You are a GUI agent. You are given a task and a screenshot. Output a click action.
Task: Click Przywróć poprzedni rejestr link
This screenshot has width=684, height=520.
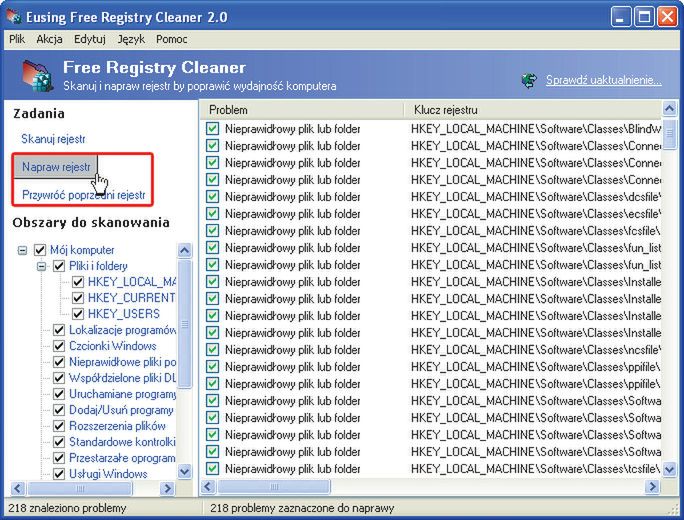(83, 195)
